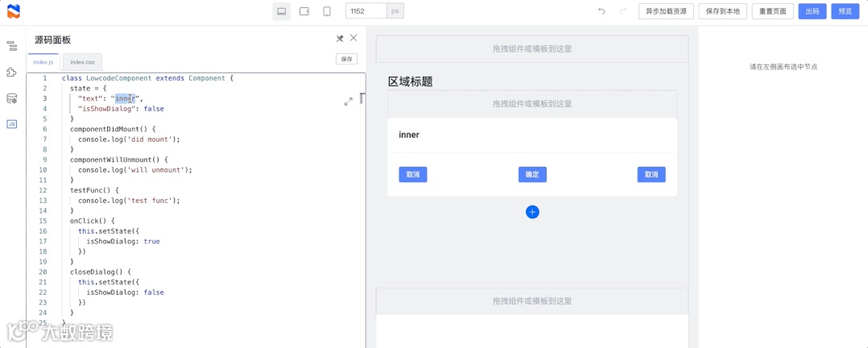Click the right 取消 button on canvas

[651, 175]
